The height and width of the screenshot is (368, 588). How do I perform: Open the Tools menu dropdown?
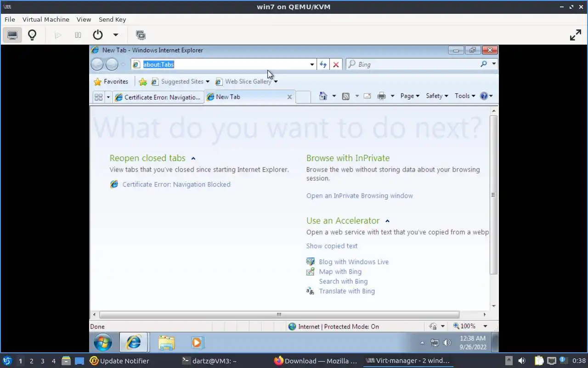[465, 96]
